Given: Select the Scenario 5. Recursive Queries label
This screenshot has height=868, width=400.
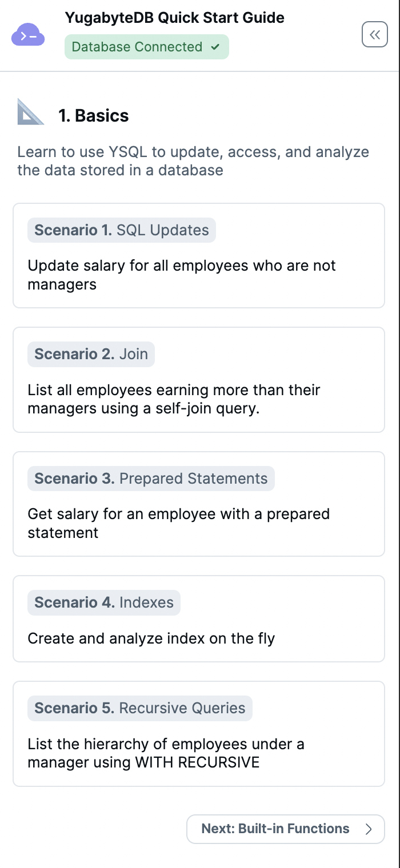Looking at the screenshot, I should (x=140, y=708).
